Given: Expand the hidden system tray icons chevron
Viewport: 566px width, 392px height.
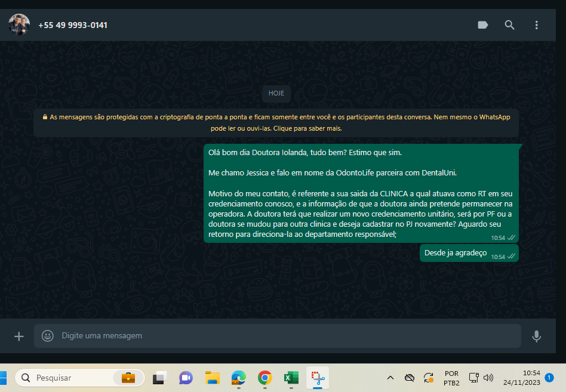Looking at the screenshot, I should (390, 378).
